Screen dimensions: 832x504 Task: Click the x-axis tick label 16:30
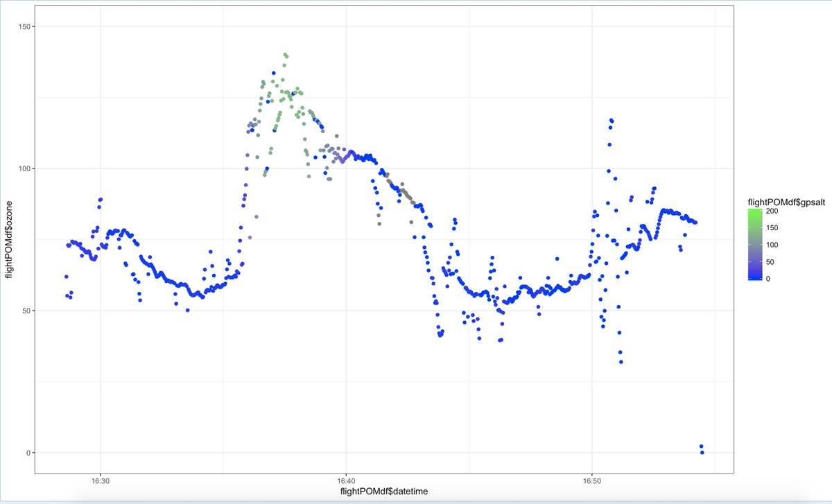pyautogui.click(x=101, y=480)
